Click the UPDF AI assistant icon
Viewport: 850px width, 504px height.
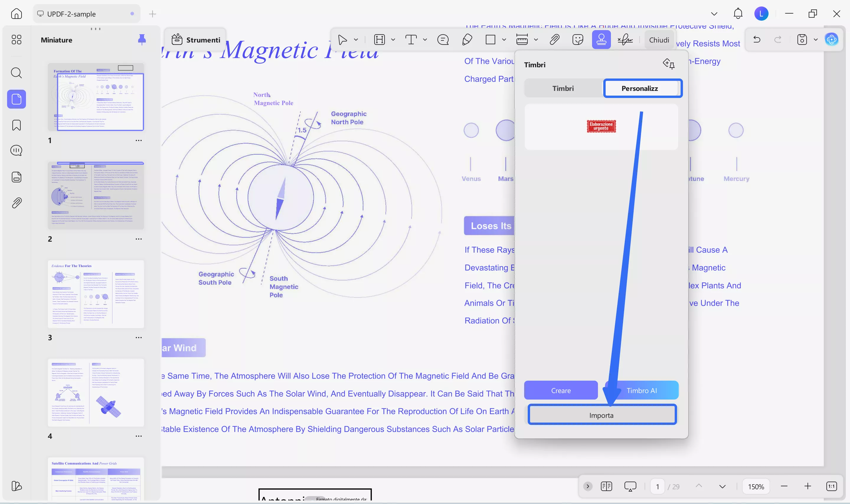click(831, 40)
